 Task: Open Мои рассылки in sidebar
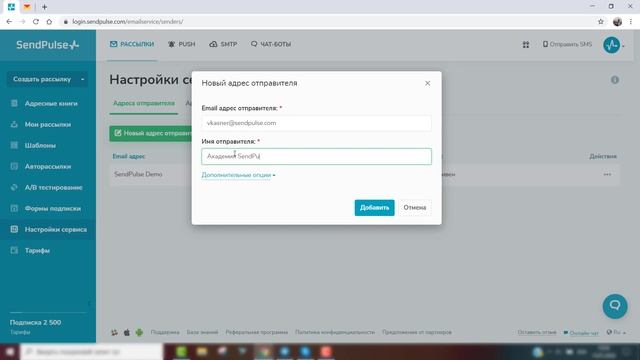click(48, 124)
